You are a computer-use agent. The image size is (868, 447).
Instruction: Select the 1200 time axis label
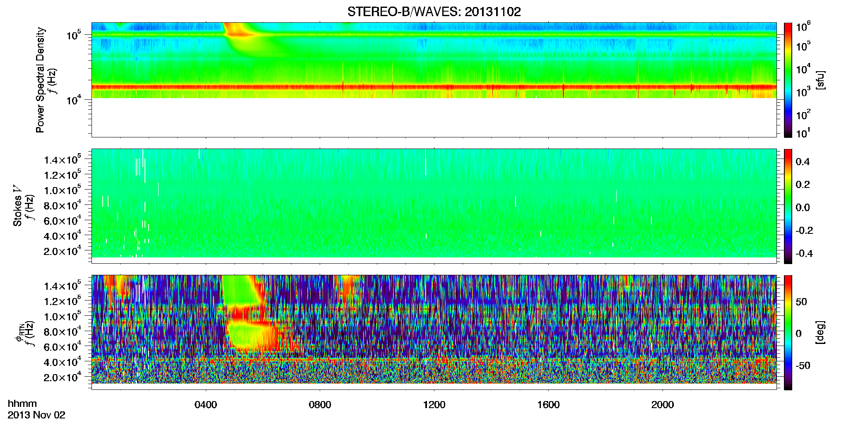point(434,405)
